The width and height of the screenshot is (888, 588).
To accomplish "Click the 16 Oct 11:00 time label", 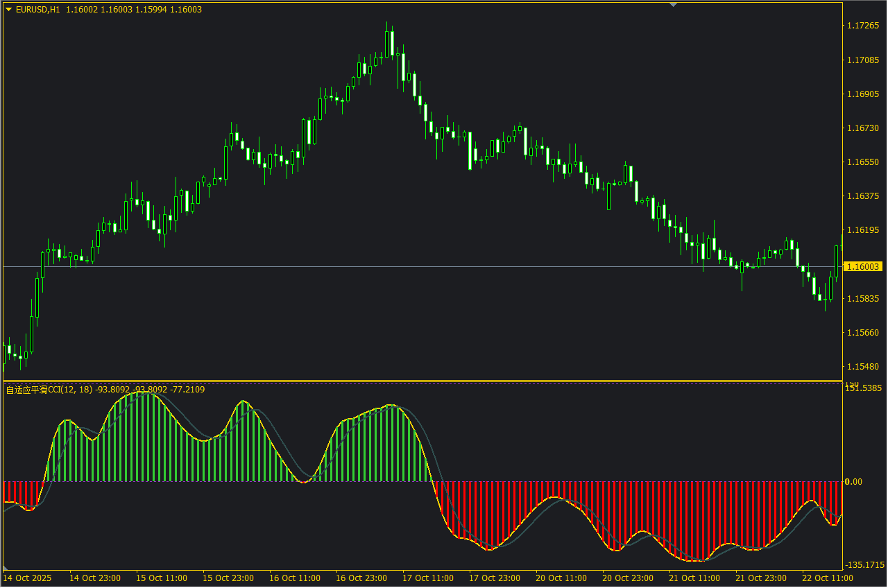I will click(x=295, y=578).
